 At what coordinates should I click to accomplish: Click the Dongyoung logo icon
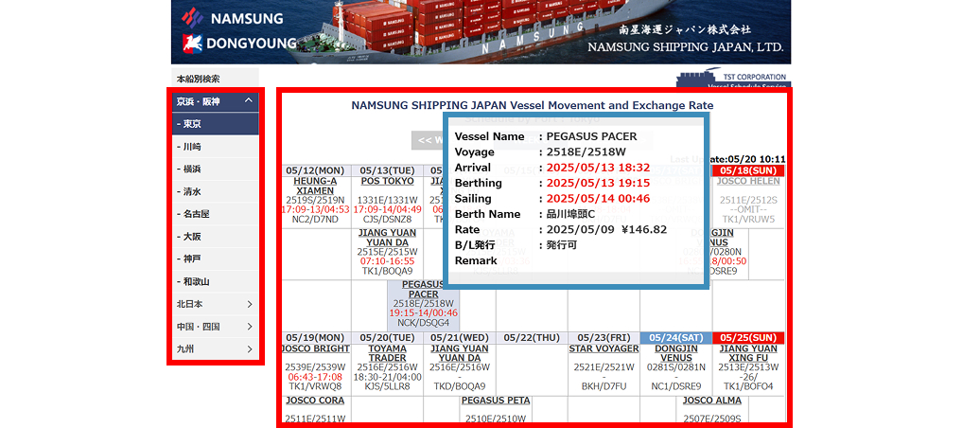click(193, 43)
